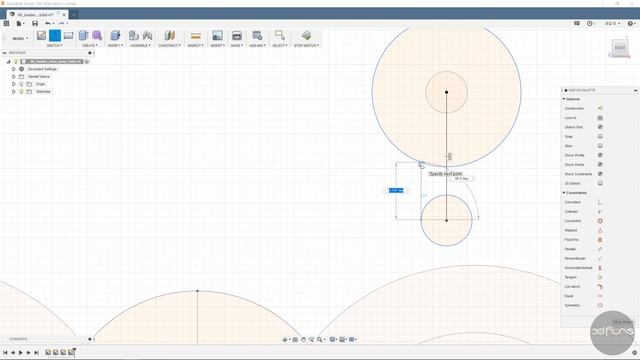The width and height of the screenshot is (640, 360).
Task: Click the Horizontal/Vertical constraint icon
Action: pyautogui.click(x=600, y=268)
